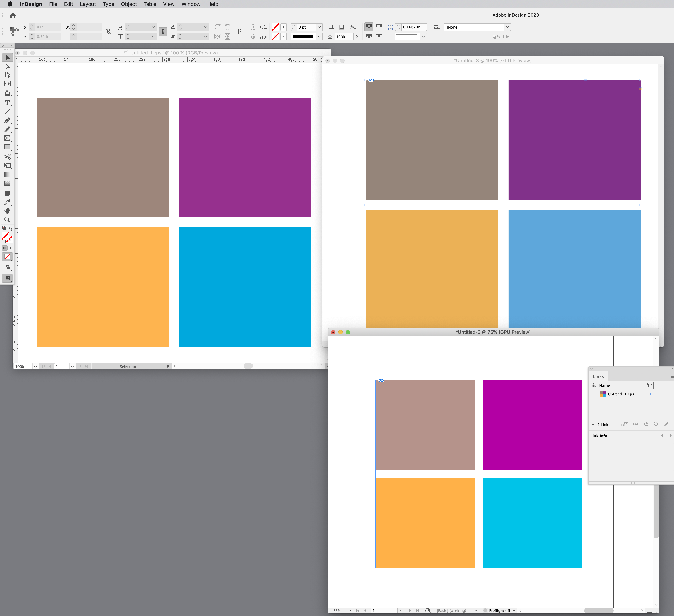Open the Object menu

coord(129,4)
